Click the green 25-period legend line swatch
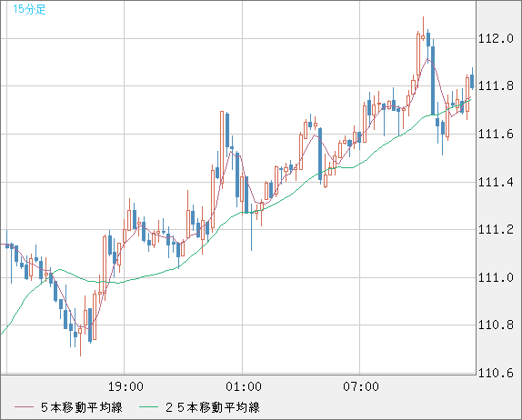 (148, 407)
